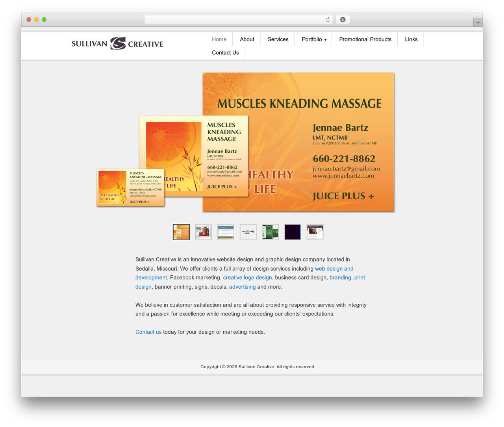Screen dimensions: 504x427
Task: Minimize the window with the yellow button
Action: pos(37,20)
